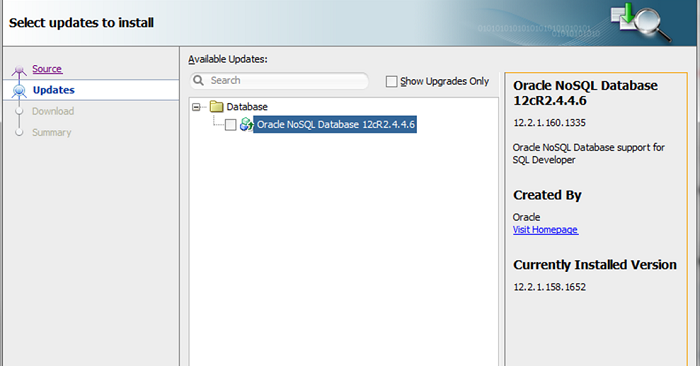Click the Database folder icon
Viewport: 700px width, 366px height.
coord(217,107)
